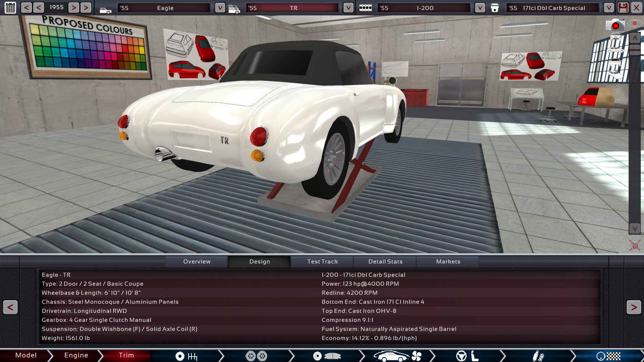The image size is (644, 362).
Task: Expand the Eagle model dropdown
Action: (x=220, y=8)
